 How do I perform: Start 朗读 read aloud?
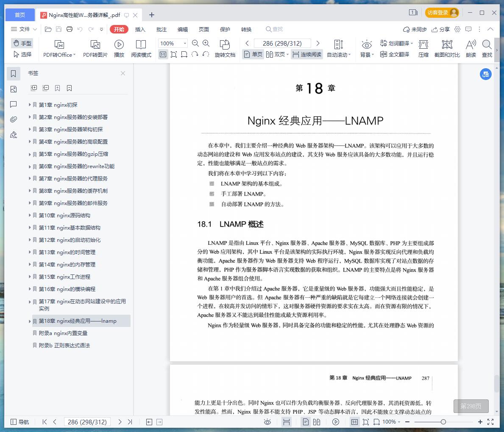[x=471, y=49]
